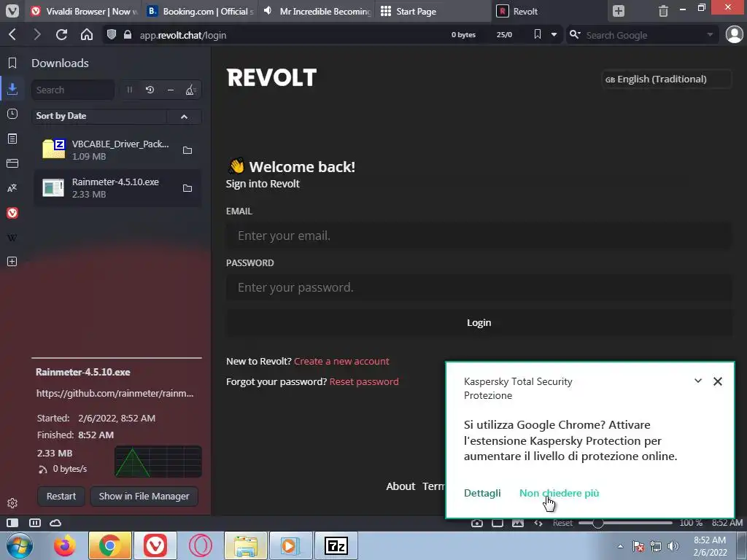Open the Break Mode pause button in status bar

point(35,523)
